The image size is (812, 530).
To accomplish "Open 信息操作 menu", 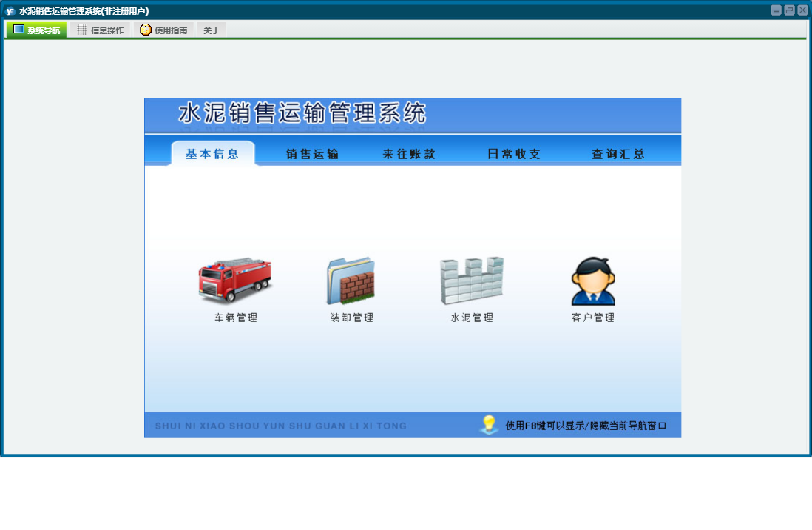I will point(101,30).
